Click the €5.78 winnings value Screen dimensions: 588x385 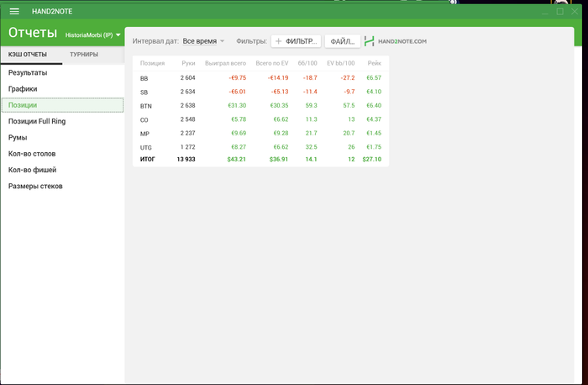pos(239,119)
